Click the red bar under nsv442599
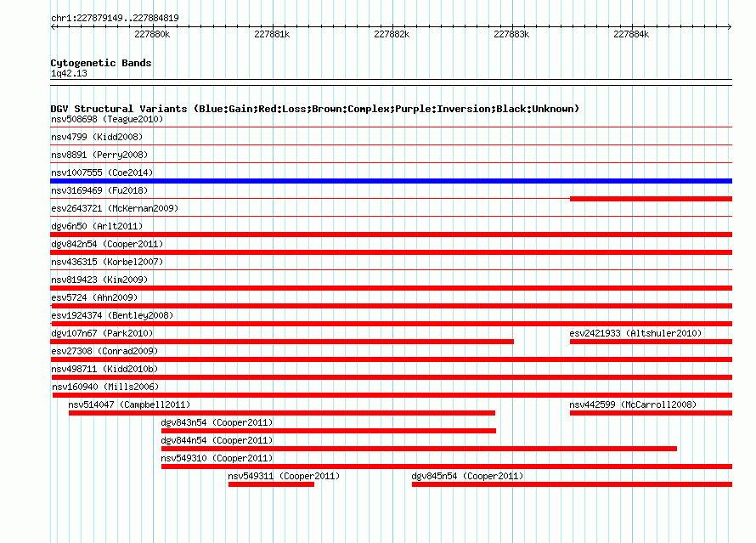 pos(651,413)
